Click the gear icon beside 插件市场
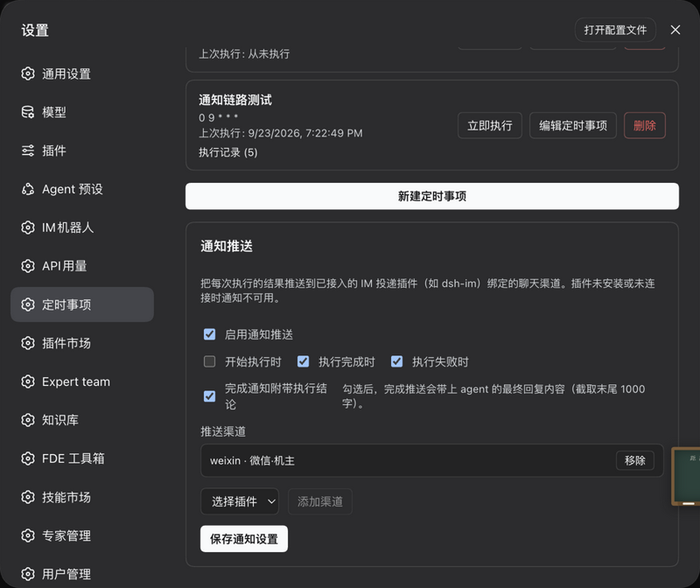The image size is (700, 588). tap(28, 343)
